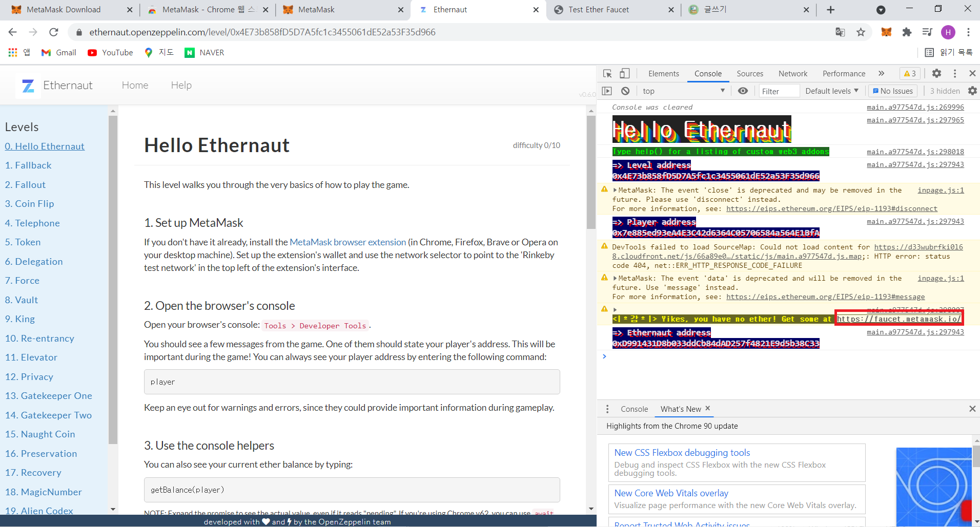
Task: Switch to the Performance tab
Action: pyautogui.click(x=844, y=74)
